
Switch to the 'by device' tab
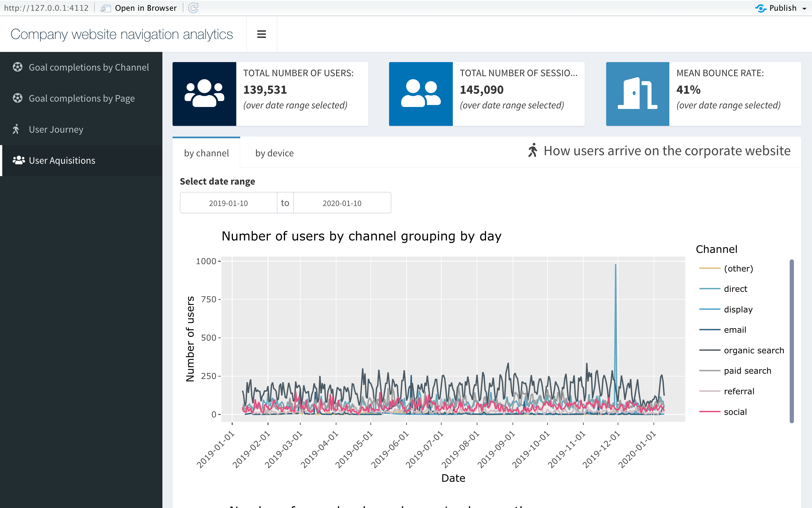coord(274,153)
